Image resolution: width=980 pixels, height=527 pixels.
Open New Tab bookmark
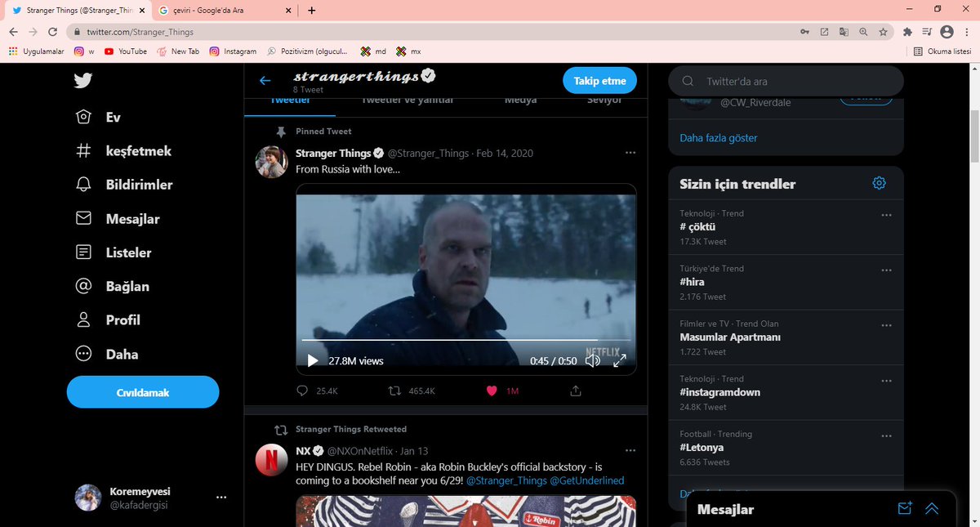[x=178, y=51]
